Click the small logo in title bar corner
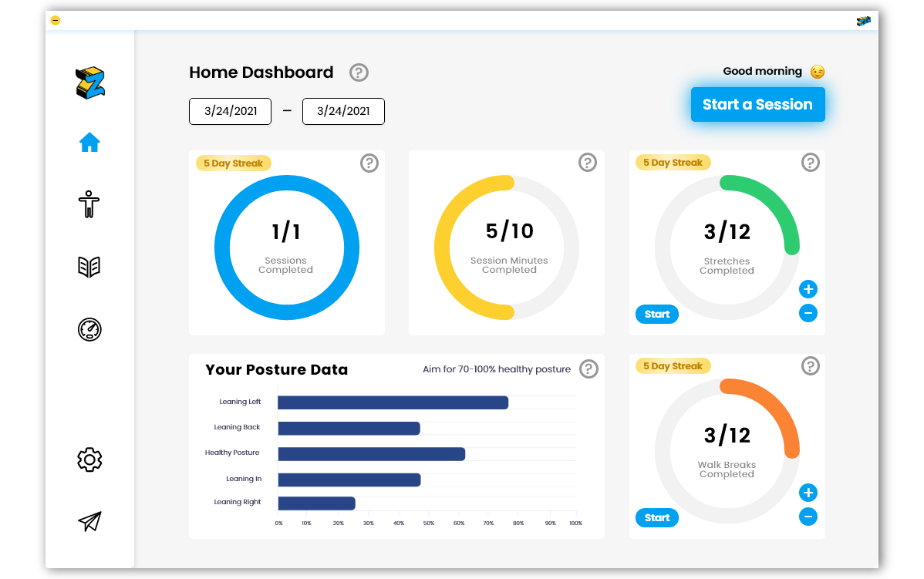 pos(863,22)
